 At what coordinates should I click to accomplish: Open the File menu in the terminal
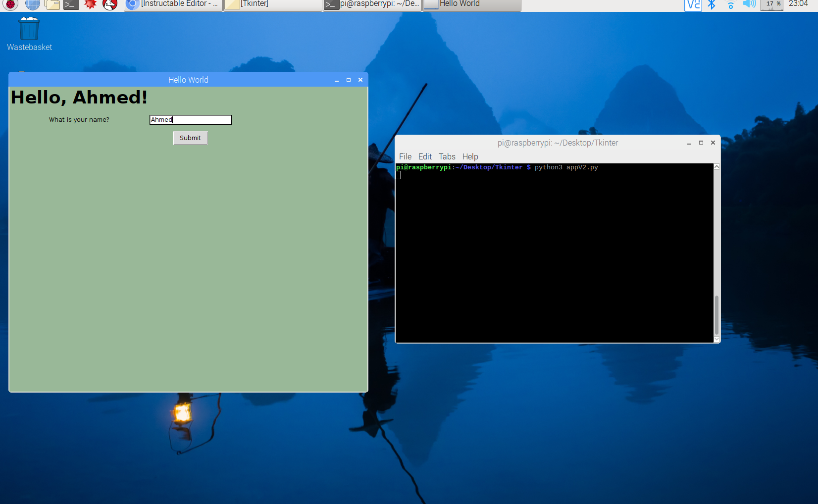(405, 156)
